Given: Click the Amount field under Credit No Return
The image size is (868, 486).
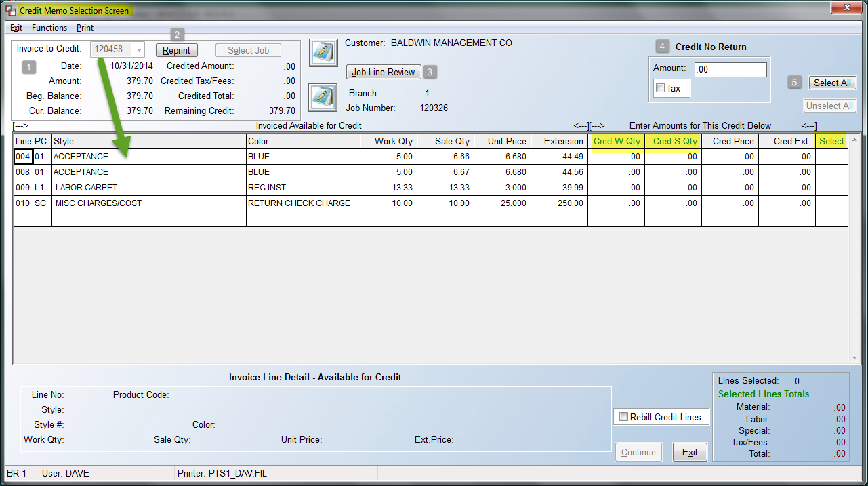Looking at the screenshot, I should point(730,69).
